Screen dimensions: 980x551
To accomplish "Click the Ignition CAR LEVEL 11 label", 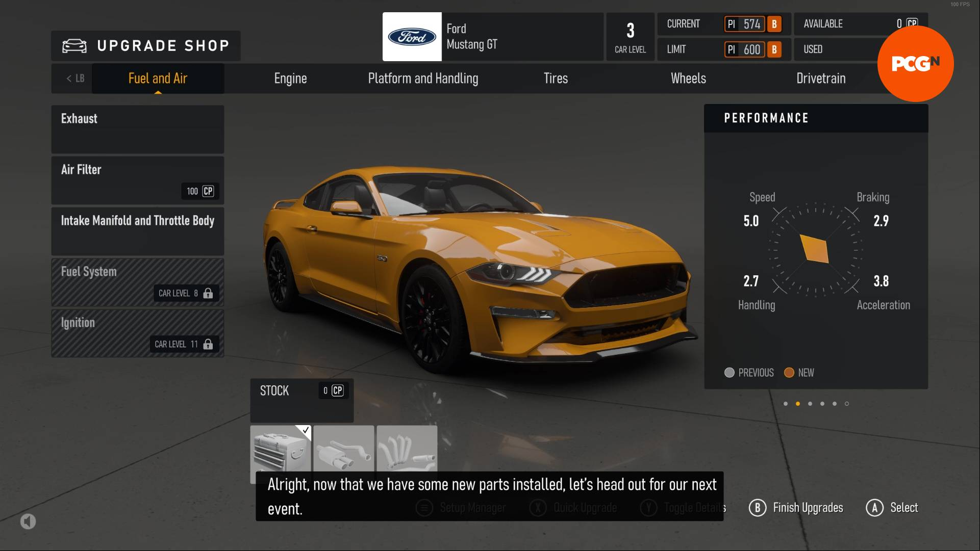I will coord(176,344).
